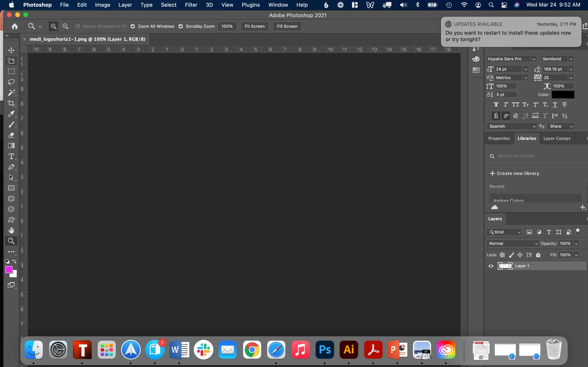588x367 pixels.
Task: Choose the Gradient tool
Action: [11, 146]
